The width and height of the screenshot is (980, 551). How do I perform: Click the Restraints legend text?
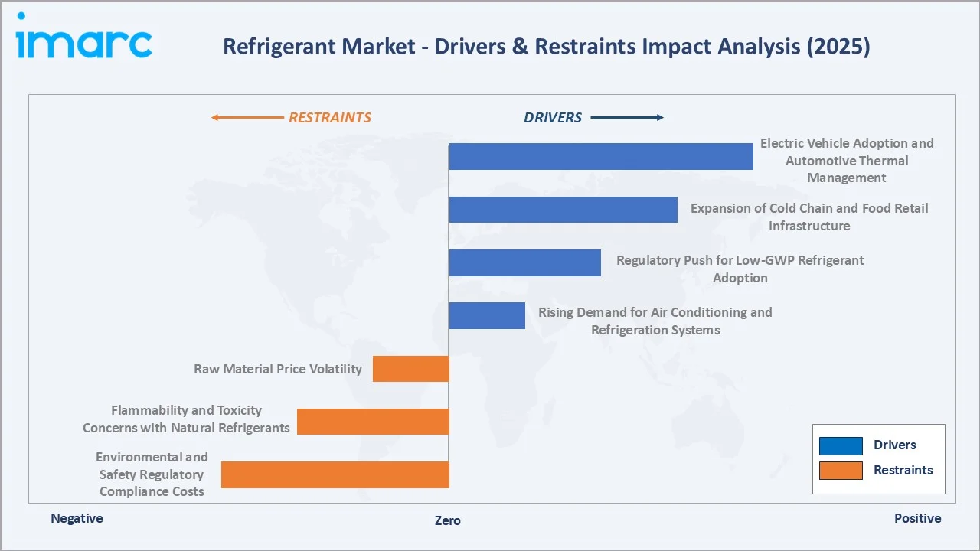click(x=903, y=471)
